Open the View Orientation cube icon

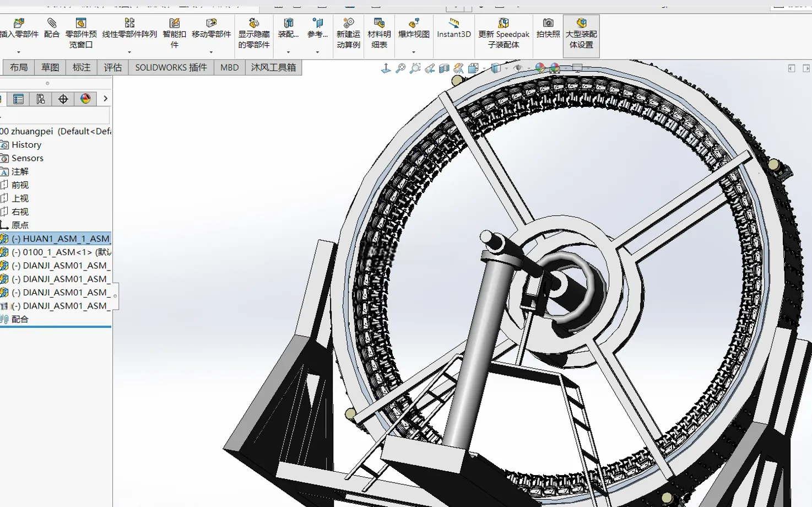click(x=473, y=68)
